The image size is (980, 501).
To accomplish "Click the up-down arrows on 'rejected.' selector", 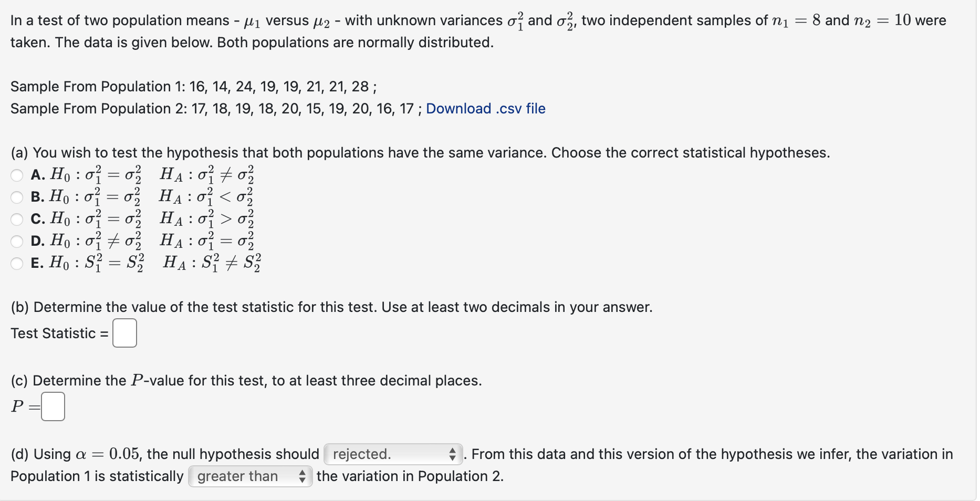I will (x=453, y=454).
